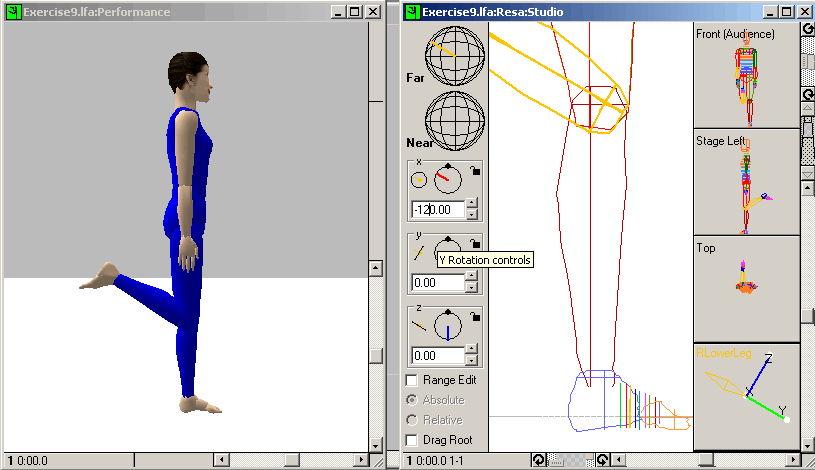Viewport: 815px width, 470px height.
Task: Decrease Y rotation with down spinner
Action: coord(471,287)
